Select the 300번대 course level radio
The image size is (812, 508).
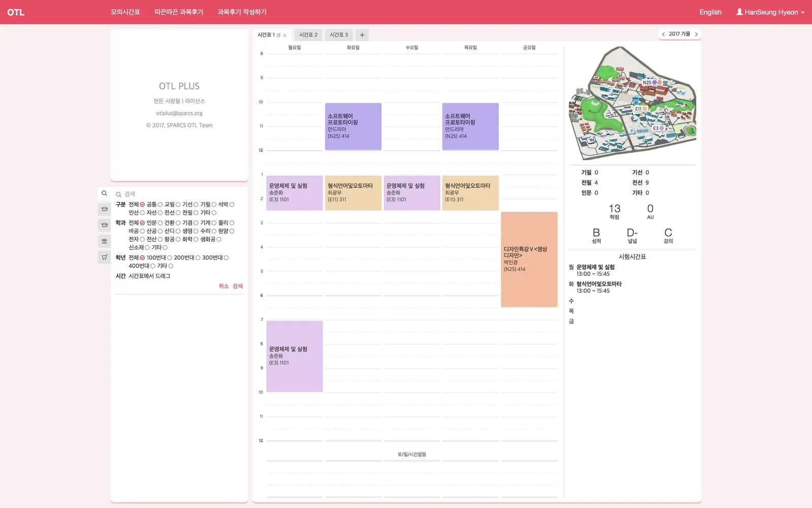coord(226,258)
